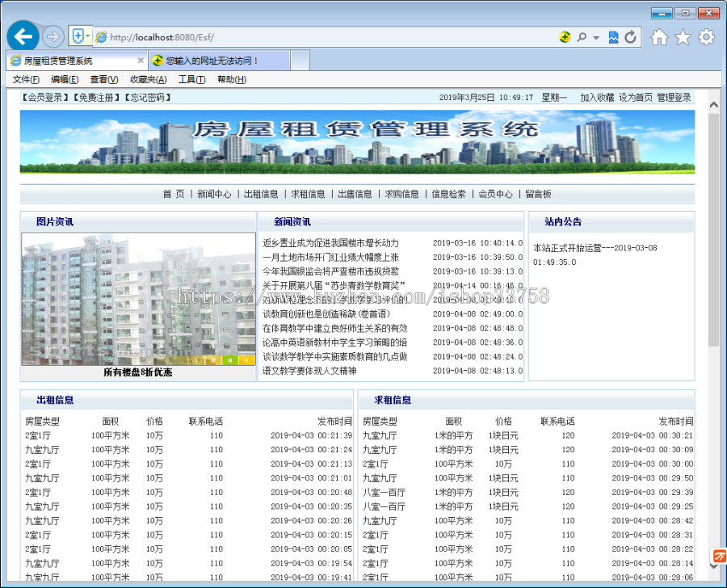Click the browser back navigation arrow
Screen dimensions: 727x588
23,36
